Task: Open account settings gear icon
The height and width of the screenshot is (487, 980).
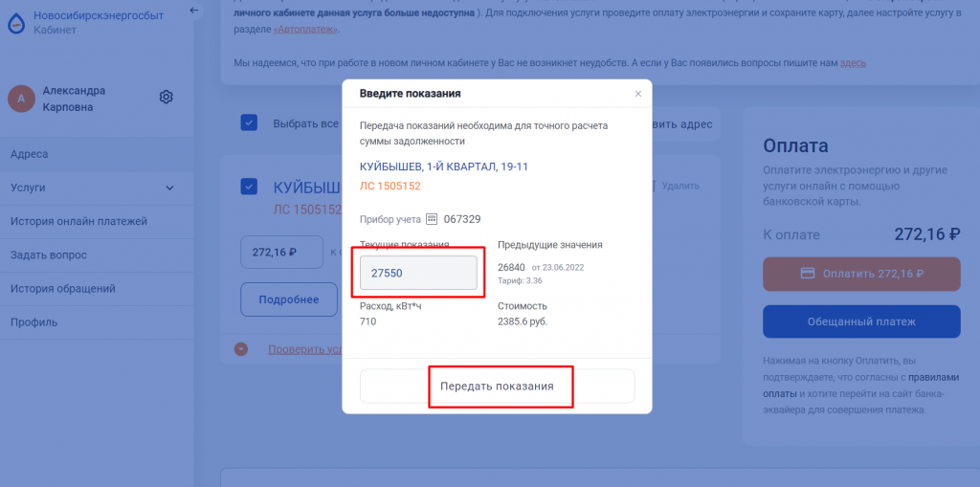Action: (x=166, y=97)
